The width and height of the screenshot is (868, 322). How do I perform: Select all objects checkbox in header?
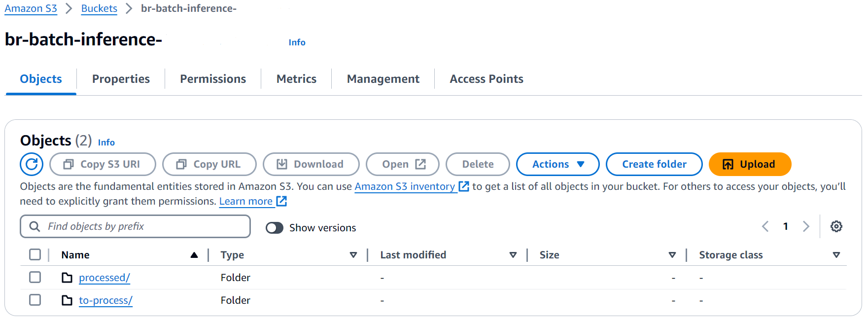35,254
